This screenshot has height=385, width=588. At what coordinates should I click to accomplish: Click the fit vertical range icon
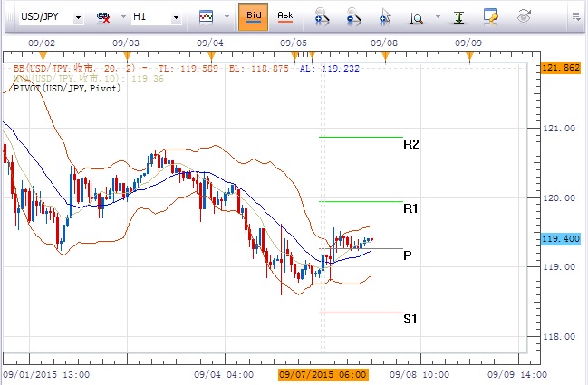458,17
